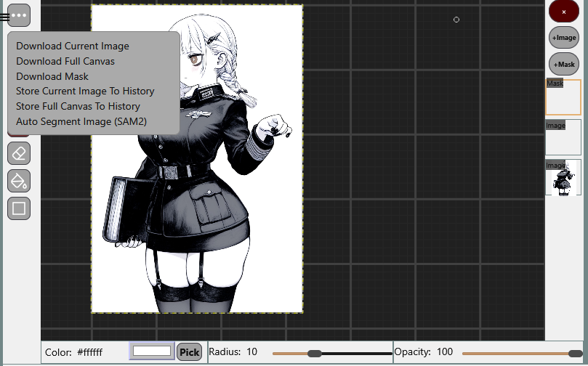
Task: Choose Download Current Image
Action: point(73,46)
